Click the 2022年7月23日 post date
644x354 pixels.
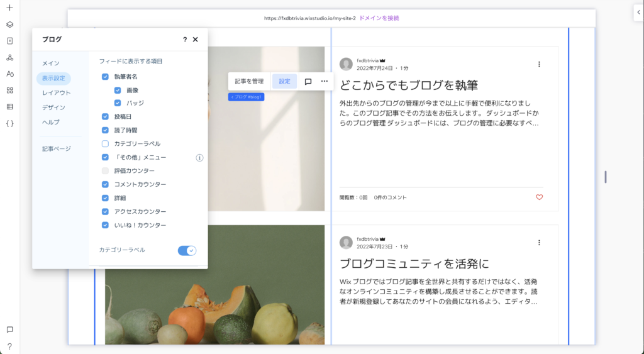point(375,247)
